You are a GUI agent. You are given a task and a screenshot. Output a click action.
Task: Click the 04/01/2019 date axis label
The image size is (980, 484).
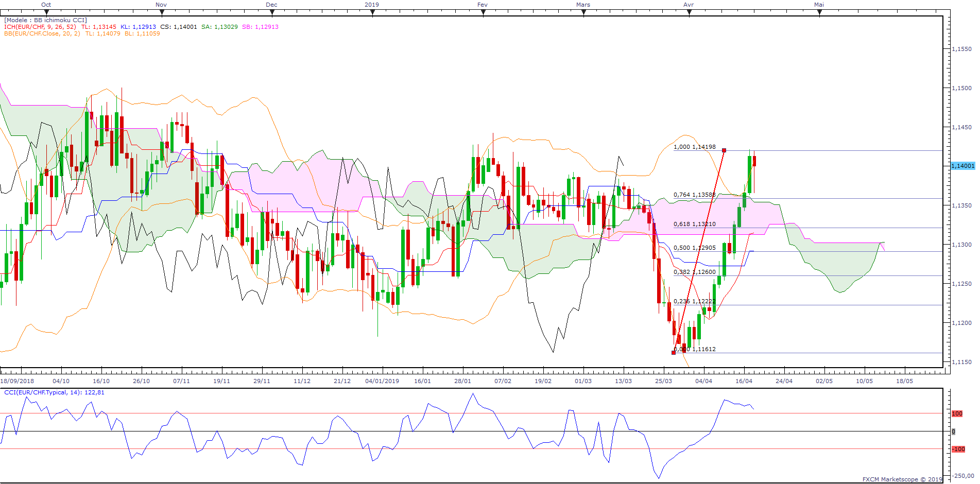(x=382, y=381)
